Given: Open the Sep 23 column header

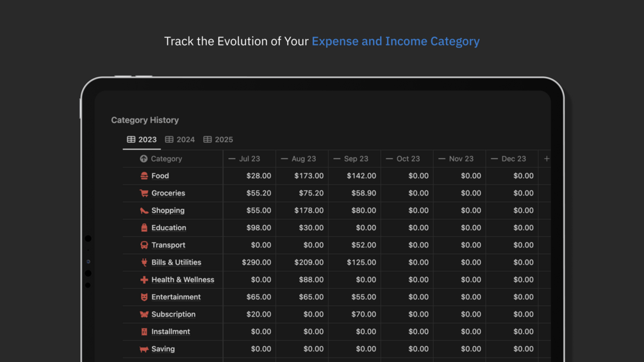Looking at the screenshot, I should coord(354,158).
